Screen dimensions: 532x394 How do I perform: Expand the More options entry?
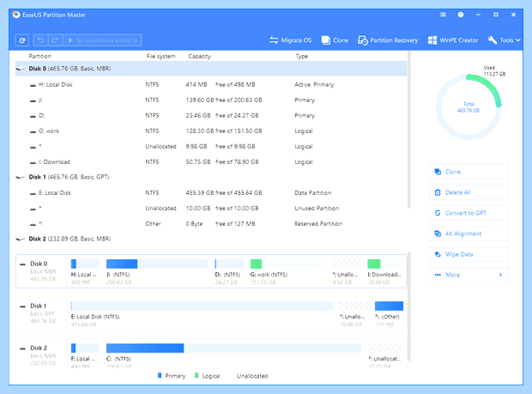point(469,275)
